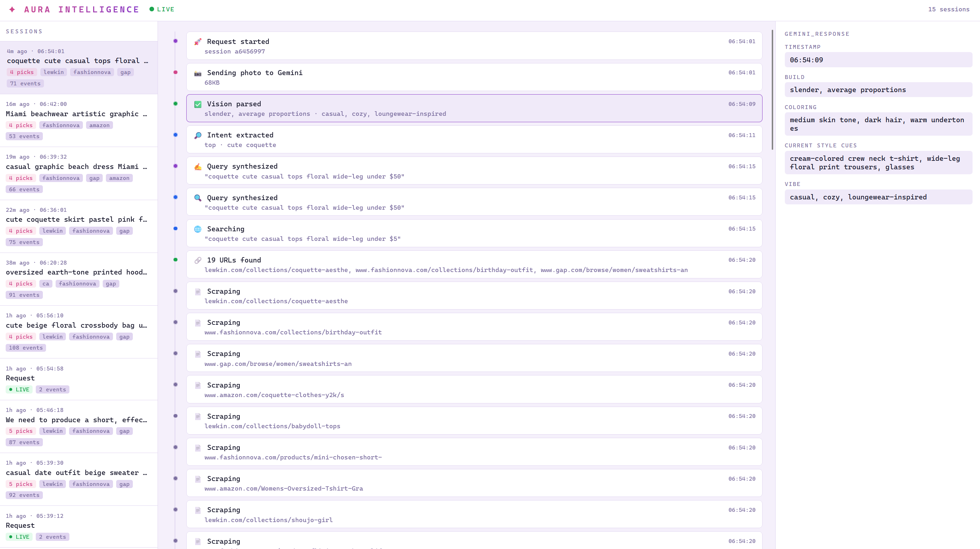The height and width of the screenshot is (549, 980).
Task: Click the rocket icon on Request started
Action: pos(198,42)
